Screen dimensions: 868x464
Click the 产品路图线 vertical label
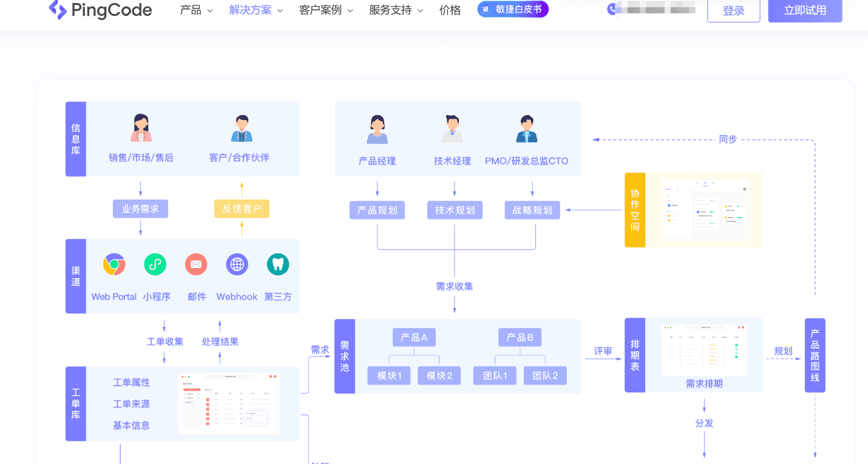point(815,355)
